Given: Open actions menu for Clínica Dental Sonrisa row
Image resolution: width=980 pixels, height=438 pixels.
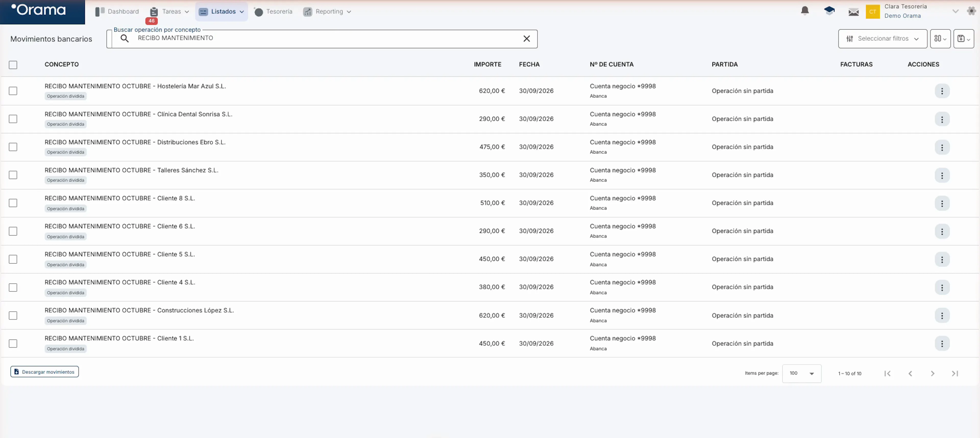Looking at the screenshot, I should click(942, 119).
